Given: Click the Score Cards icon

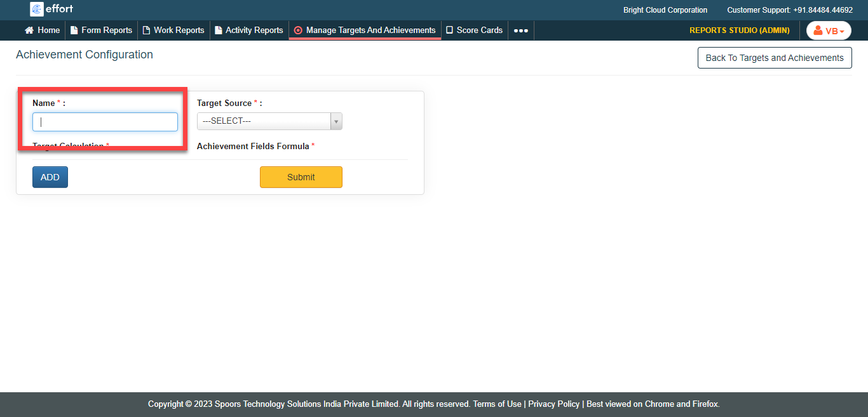Looking at the screenshot, I should click(449, 30).
